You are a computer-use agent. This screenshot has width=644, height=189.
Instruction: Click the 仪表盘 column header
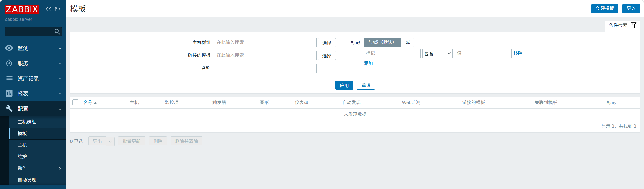301,102
